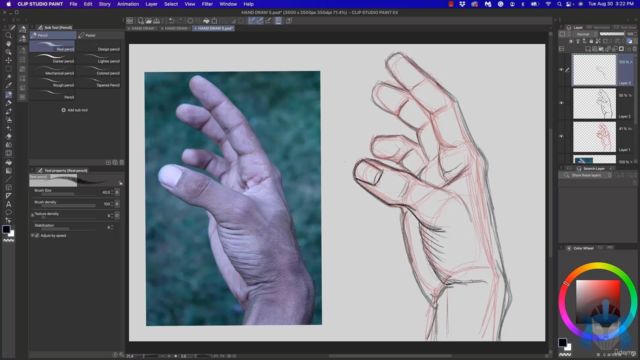
Task: Hide Layer 3 with its eye icon
Action: 561,70
